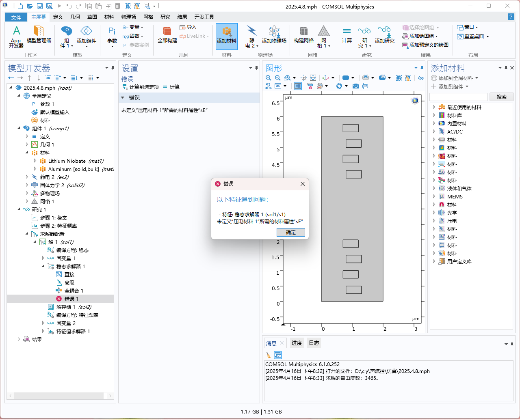
Task: Click the material search input field
Action: [x=458, y=97]
